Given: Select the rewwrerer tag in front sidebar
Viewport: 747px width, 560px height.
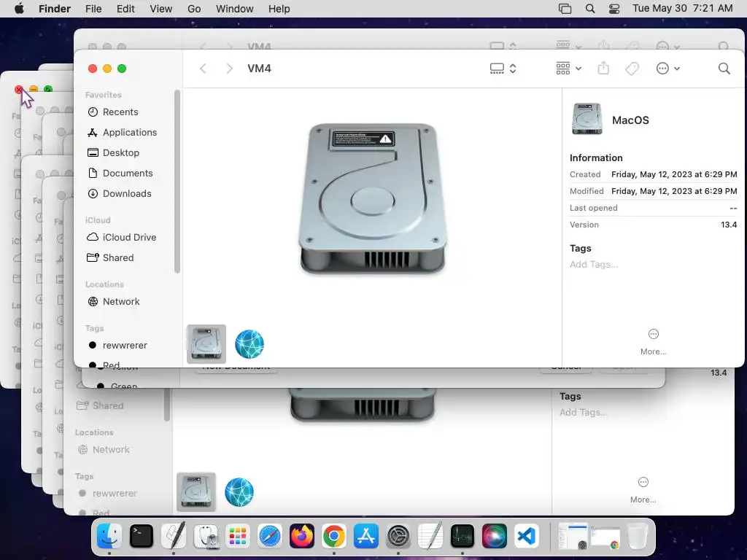Looking at the screenshot, I should [117, 345].
